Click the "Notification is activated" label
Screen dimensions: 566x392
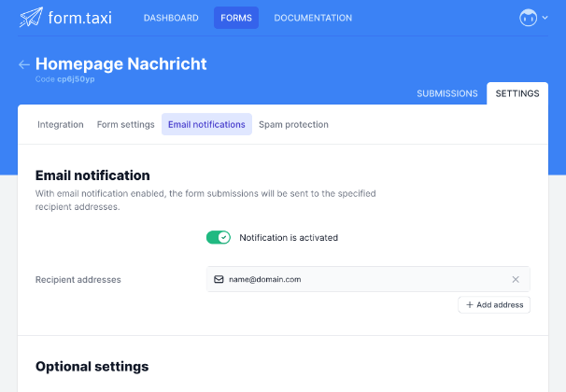pos(289,238)
